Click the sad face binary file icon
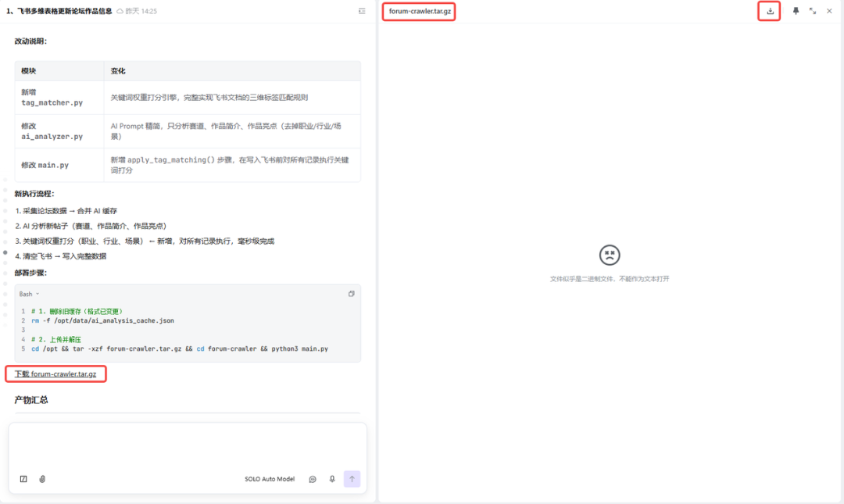 click(x=610, y=256)
